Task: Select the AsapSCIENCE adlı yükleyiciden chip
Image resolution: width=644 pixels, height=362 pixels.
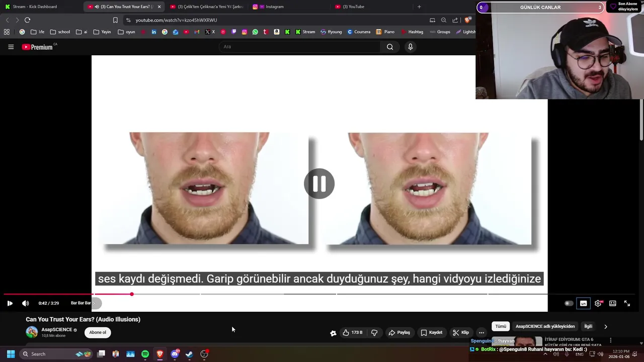Action: pyautogui.click(x=545, y=326)
